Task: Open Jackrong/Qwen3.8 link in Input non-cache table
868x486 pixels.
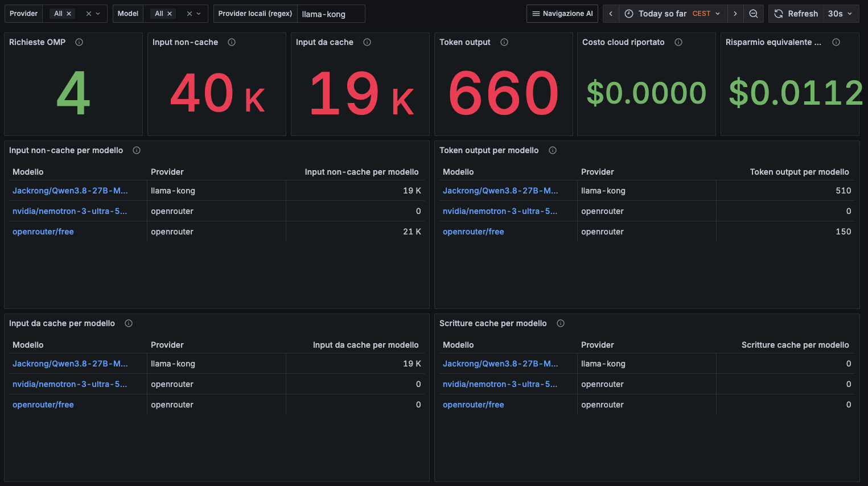Action: [70, 191]
